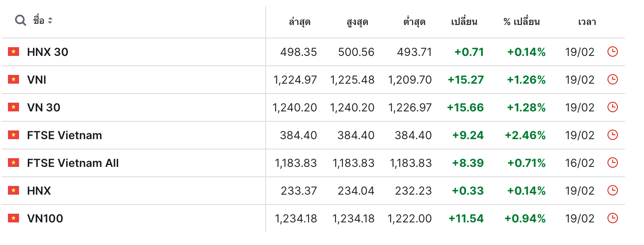Open the HNX 30 index link
Viewport: 644px width, 245px height.
48,52
